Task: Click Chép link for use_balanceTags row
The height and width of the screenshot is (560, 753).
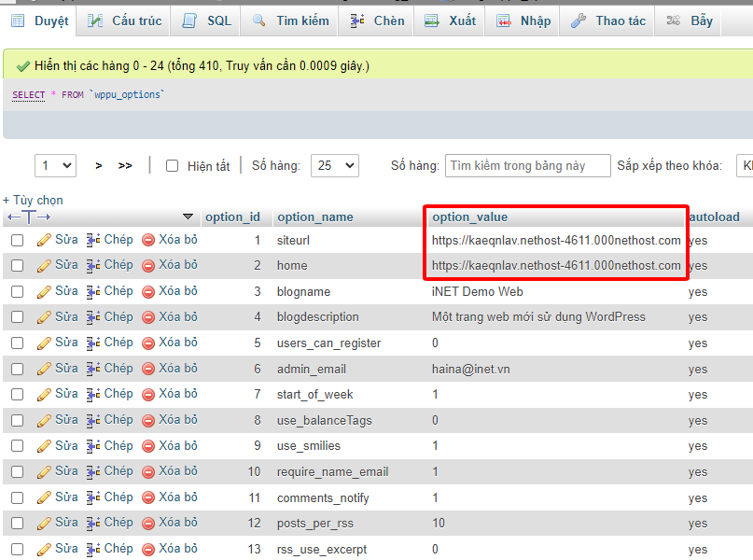Action: pyautogui.click(x=119, y=420)
